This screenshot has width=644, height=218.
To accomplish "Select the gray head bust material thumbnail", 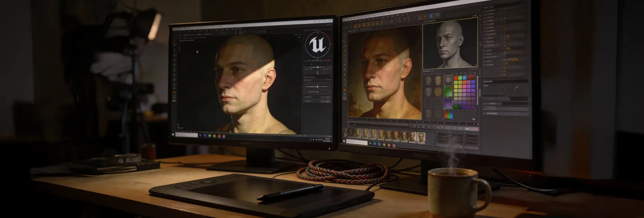I will pos(428,81).
